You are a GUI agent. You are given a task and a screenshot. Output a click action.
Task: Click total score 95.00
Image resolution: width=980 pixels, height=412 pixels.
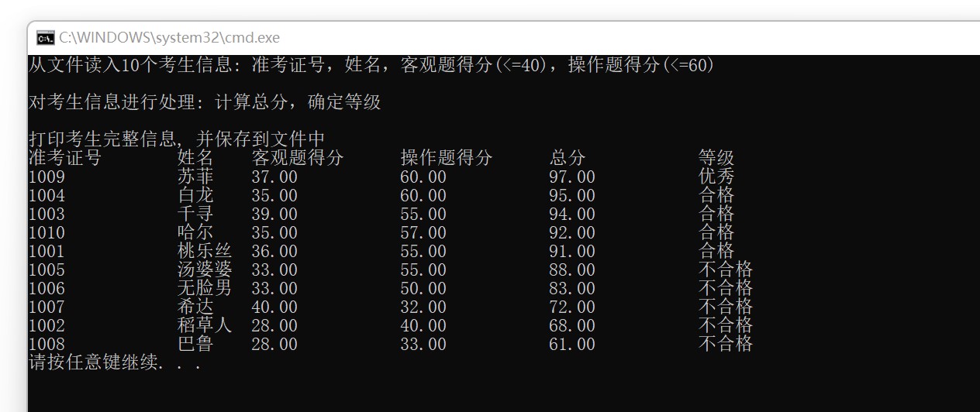(572, 196)
